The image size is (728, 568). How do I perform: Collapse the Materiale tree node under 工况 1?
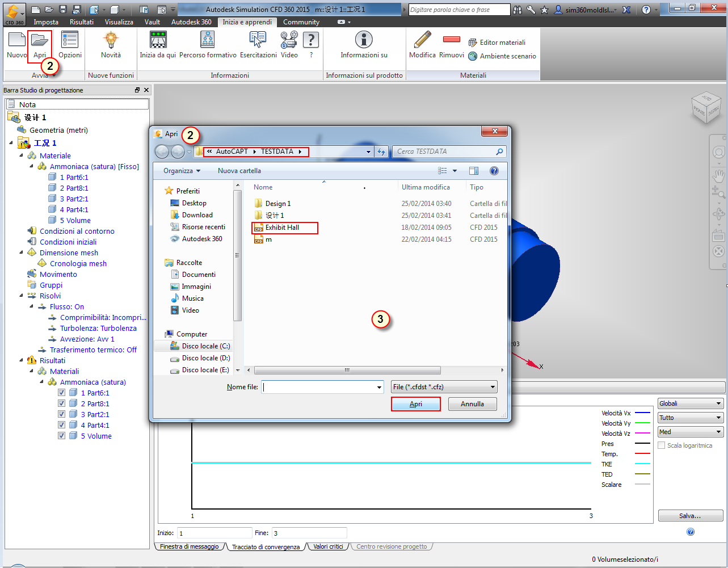click(21, 155)
